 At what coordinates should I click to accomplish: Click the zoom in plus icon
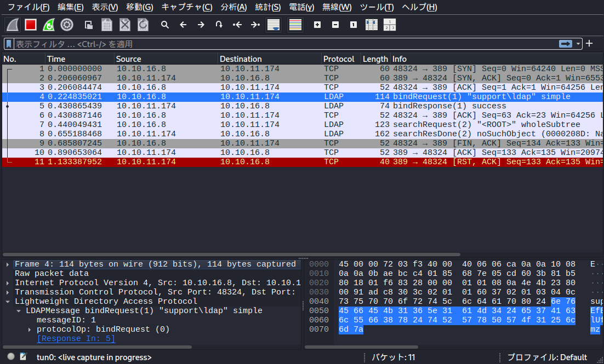point(317,25)
